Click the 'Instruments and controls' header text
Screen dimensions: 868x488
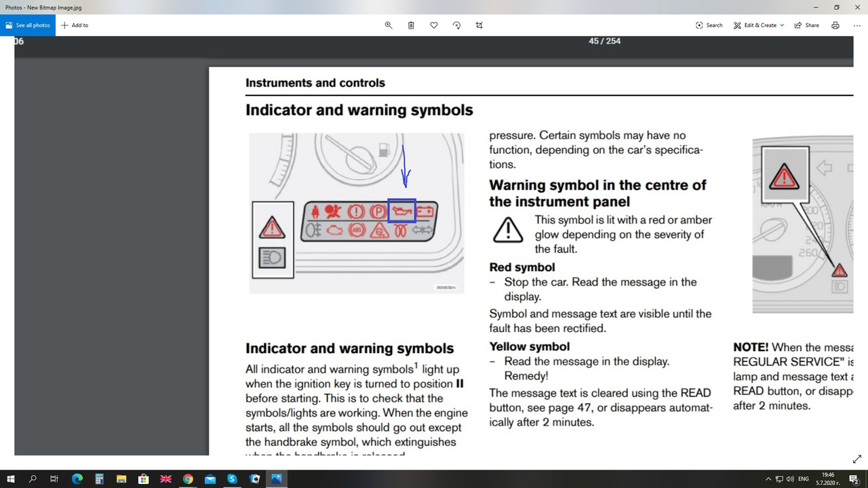click(x=315, y=83)
